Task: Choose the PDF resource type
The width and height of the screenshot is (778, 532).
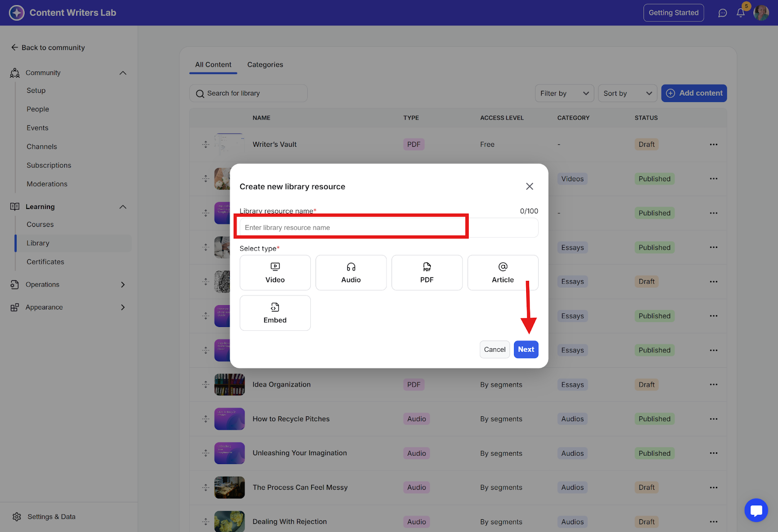Action: [426, 273]
